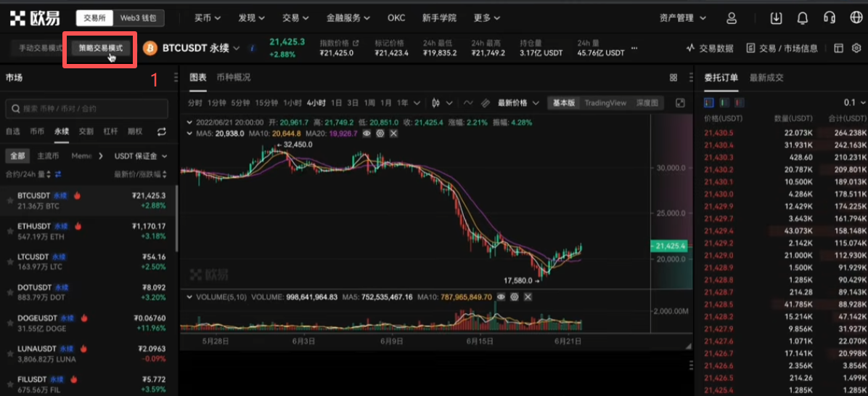Click the candlestick chart style icon
The height and width of the screenshot is (396, 868).
(435, 103)
